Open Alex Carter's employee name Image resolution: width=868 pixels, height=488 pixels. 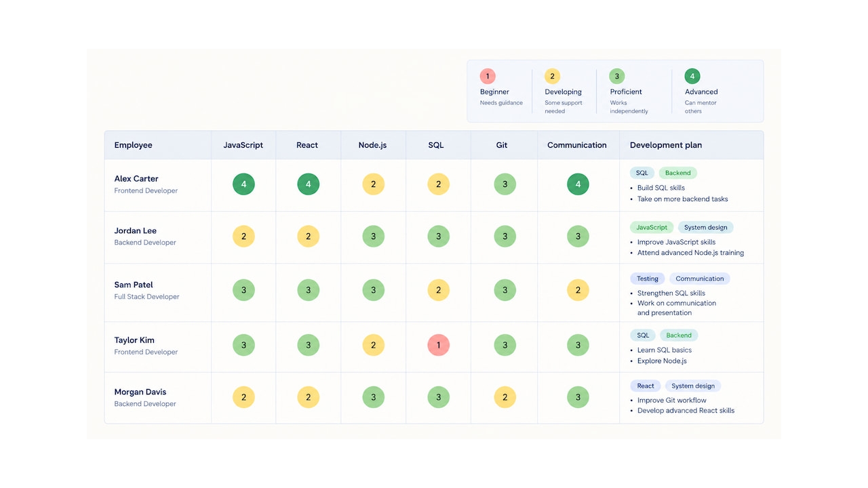[x=136, y=179]
